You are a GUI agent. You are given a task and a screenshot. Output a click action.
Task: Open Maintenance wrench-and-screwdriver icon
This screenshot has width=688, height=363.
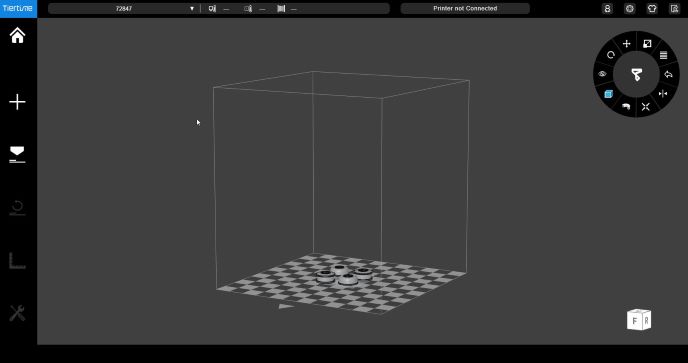tap(17, 313)
